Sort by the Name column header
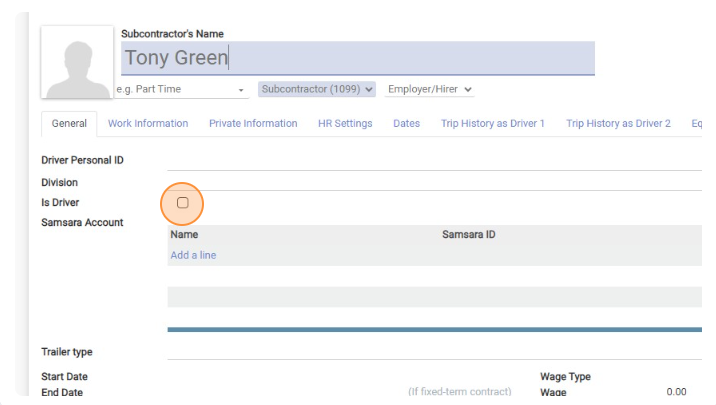Image resolution: width=716 pixels, height=405 pixels. pyautogui.click(x=184, y=235)
